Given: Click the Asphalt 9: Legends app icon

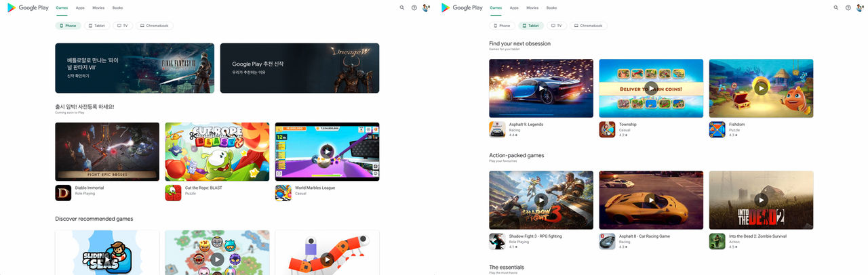Looking at the screenshot, I should 497,129.
